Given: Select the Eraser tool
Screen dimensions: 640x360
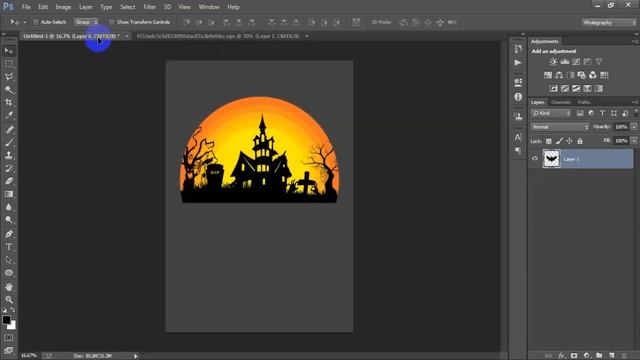Looking at the screenshot, I should [x=9, y=181].
